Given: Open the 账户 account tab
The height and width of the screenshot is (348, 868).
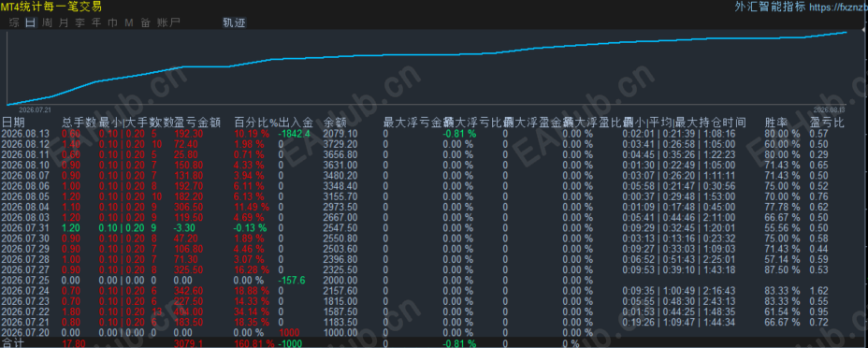Looking at the screenshot, I should (x=168, y=22).
